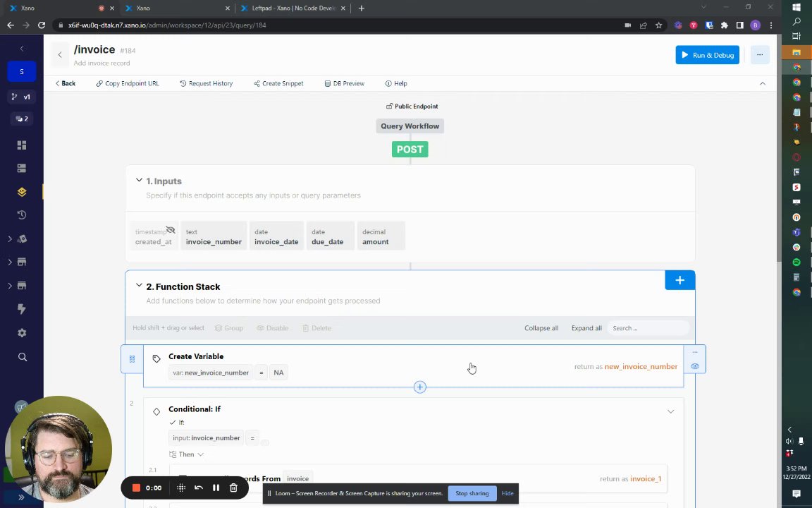Delete the Loom recording with trash icon

[233, 488]
